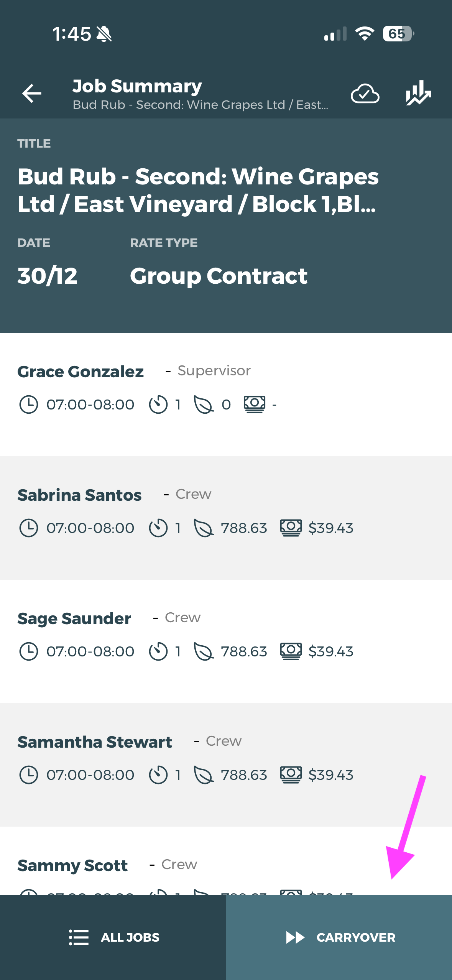Tap money icon in Sabrina Santos row

coord(291,528)
